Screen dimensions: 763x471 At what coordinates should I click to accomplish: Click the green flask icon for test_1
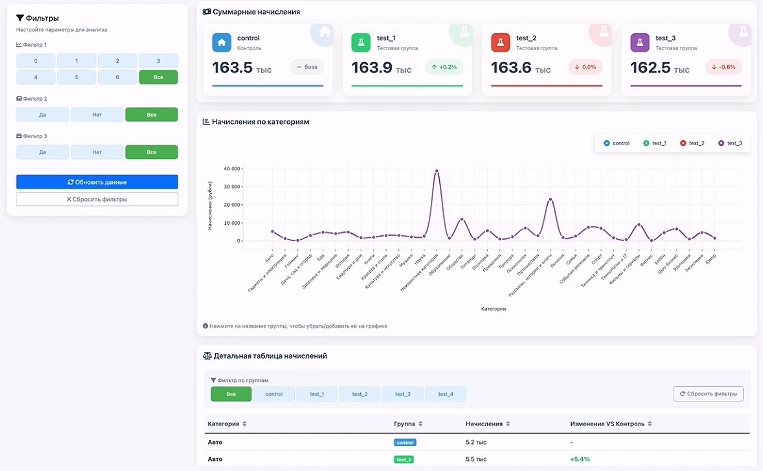361,42
